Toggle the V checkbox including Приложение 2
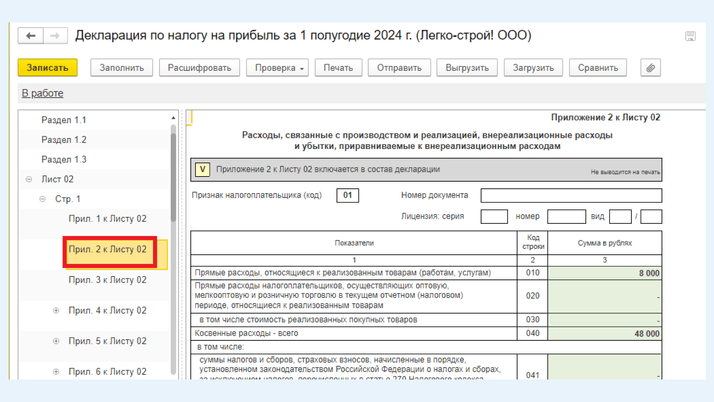Viewport: 714px width, 402px height. (x=202, y=170)
